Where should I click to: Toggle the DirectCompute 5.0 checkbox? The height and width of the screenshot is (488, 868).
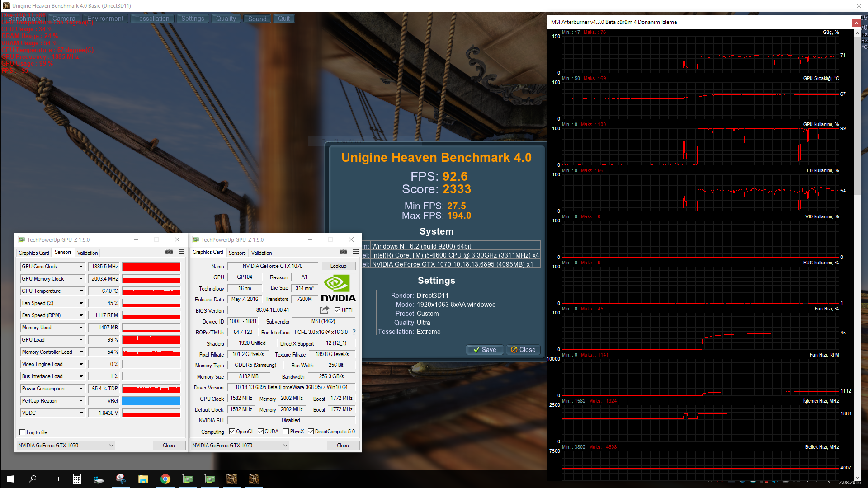coord(311,432)
